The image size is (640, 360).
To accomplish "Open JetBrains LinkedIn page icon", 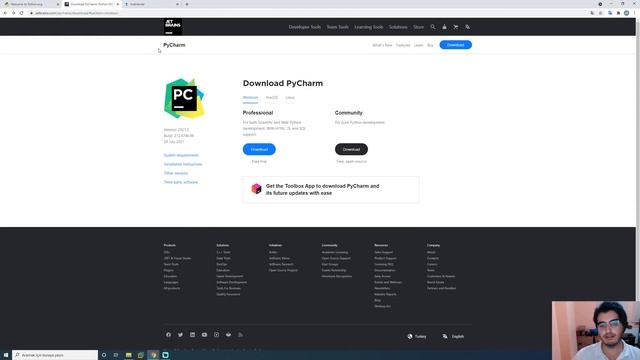I will point(192,335).
